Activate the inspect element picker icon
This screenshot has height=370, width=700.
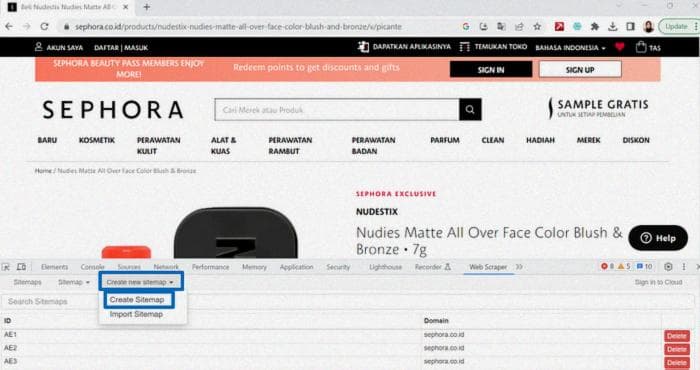pos(6,267)
